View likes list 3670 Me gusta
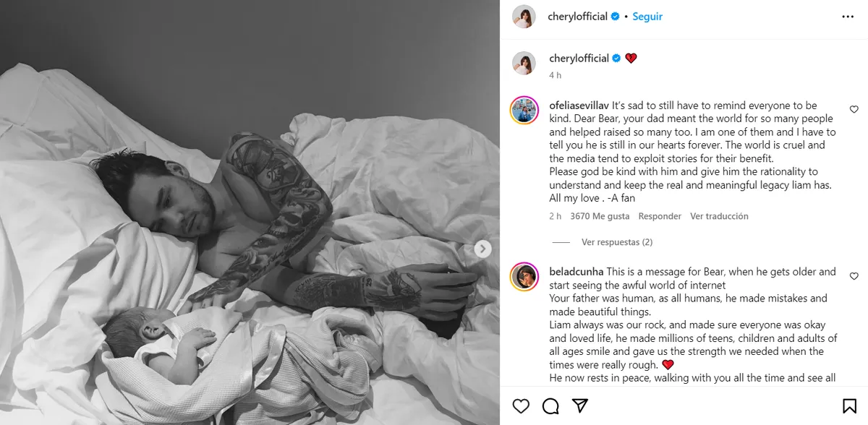 (x=600, y=216)
